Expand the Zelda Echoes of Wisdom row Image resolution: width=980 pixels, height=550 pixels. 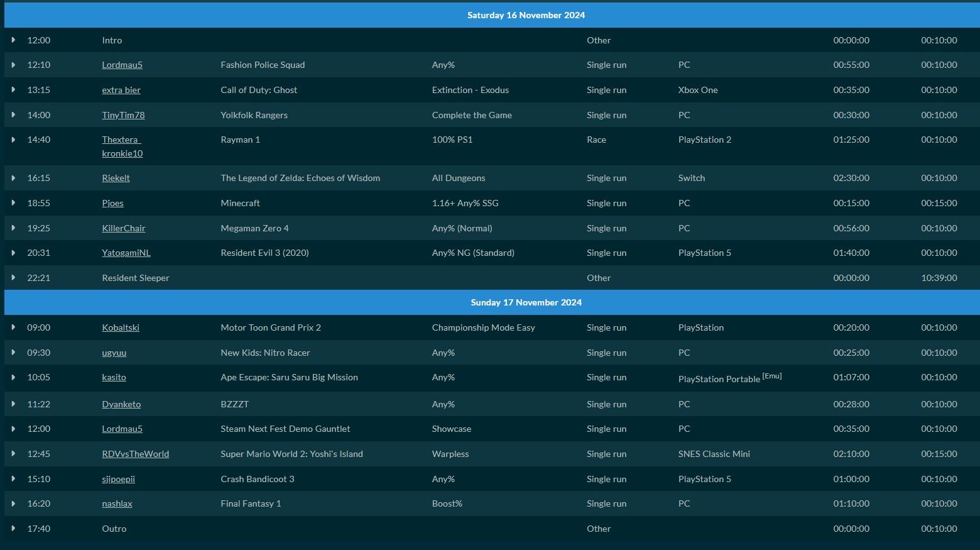pyautogui.click(x=13, y=178)
